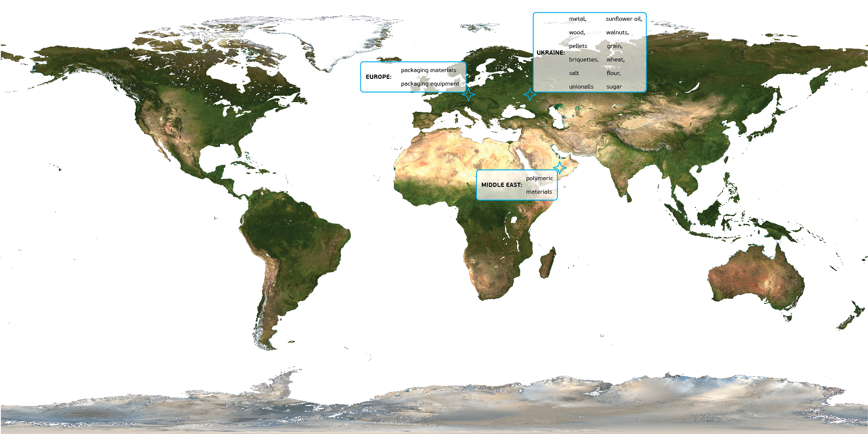Click the word "sugar" in list
868x434 pixels.
click(x=614, y=87)
